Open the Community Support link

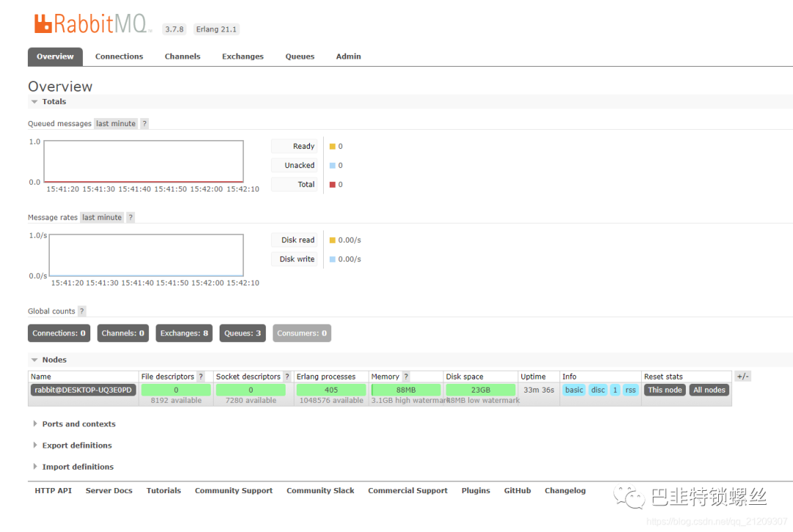pos(233,491)
